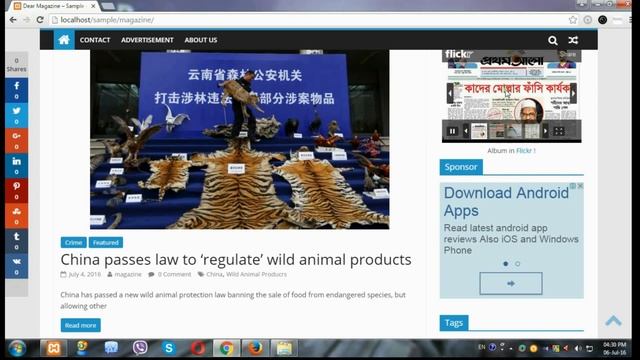Open Flickr slideshow fullscreen
The image size is (640, 360).
pyautogui.click(x=559, y=131)
